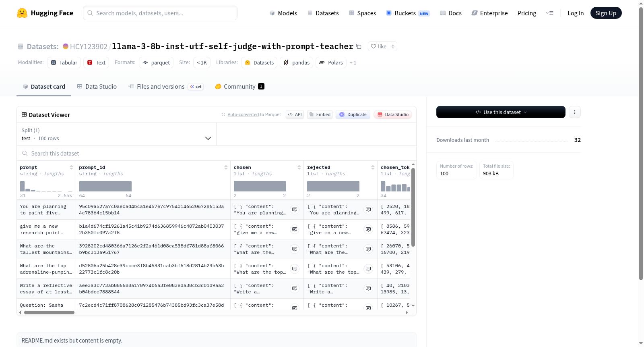Open expanded chosen cell for 'You are planning' row
644x347 pixels.
[295, 210]
